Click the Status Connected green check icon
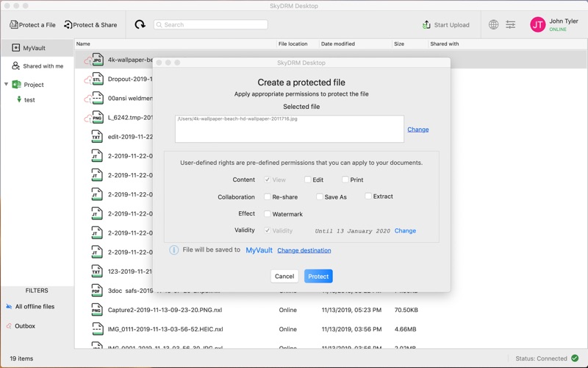 575,358
